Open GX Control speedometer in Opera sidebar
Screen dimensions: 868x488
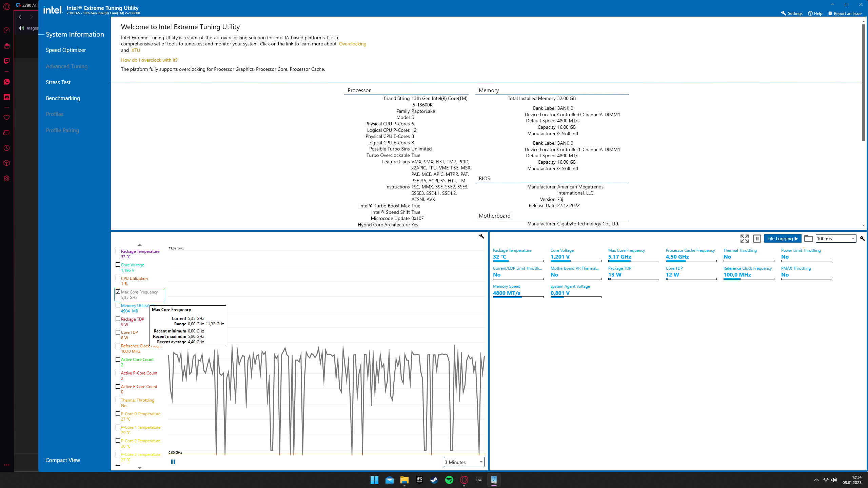[x=7, y=30]
